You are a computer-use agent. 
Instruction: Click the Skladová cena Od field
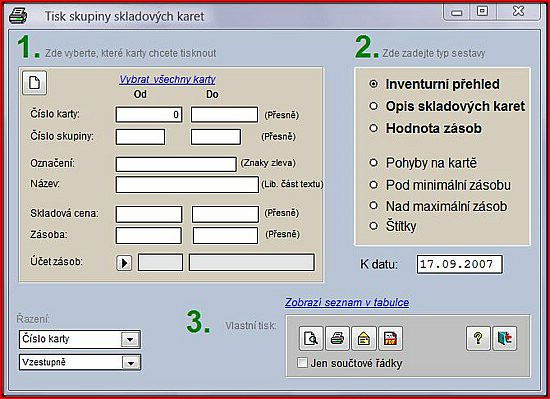click(x=149, y=214)
